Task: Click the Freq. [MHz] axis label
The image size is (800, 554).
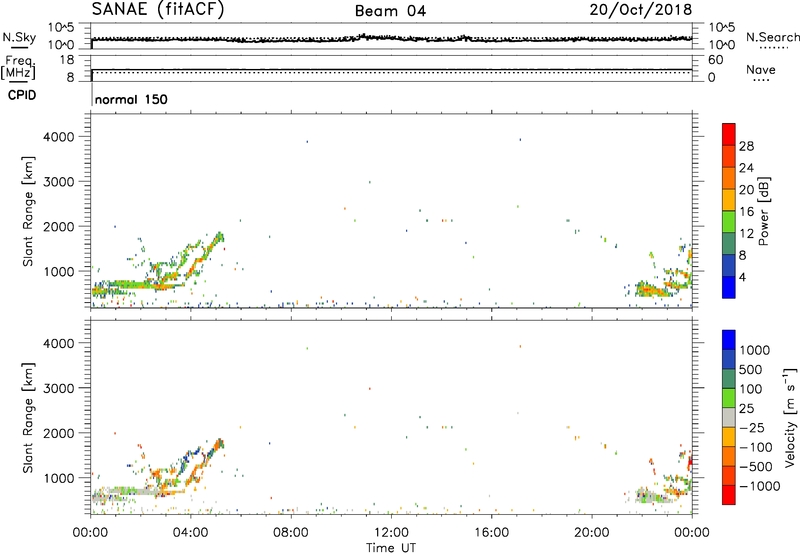Action: point(18,68)
